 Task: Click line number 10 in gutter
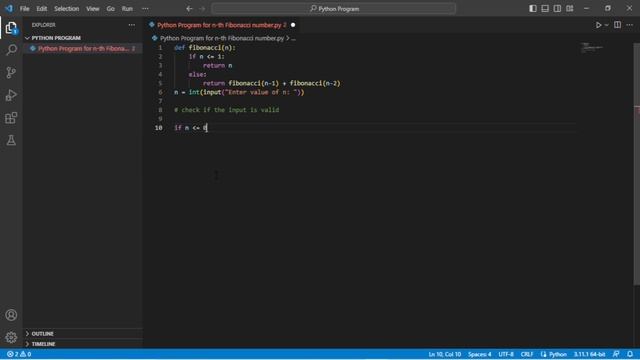(x=158, y=128)
